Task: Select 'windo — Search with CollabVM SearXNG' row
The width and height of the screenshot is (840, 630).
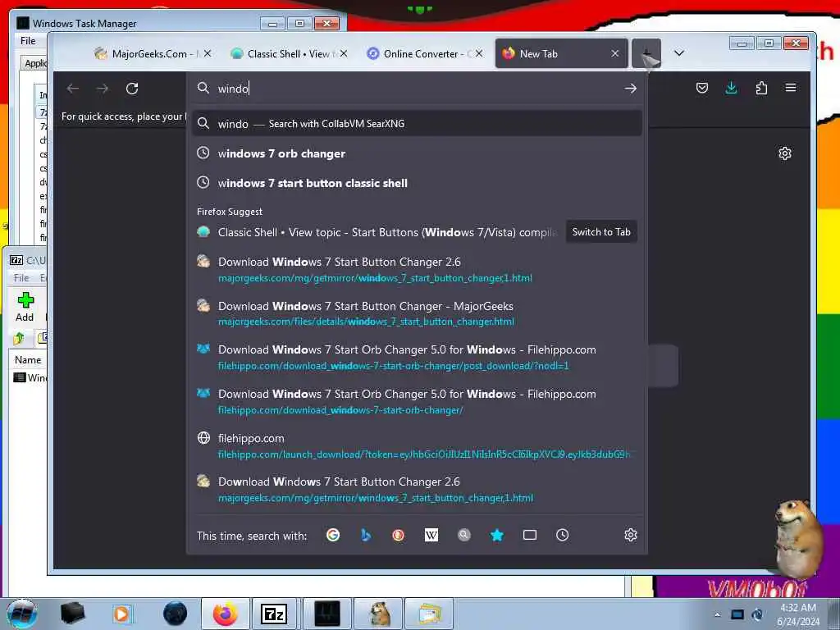Action: [417, 124]
